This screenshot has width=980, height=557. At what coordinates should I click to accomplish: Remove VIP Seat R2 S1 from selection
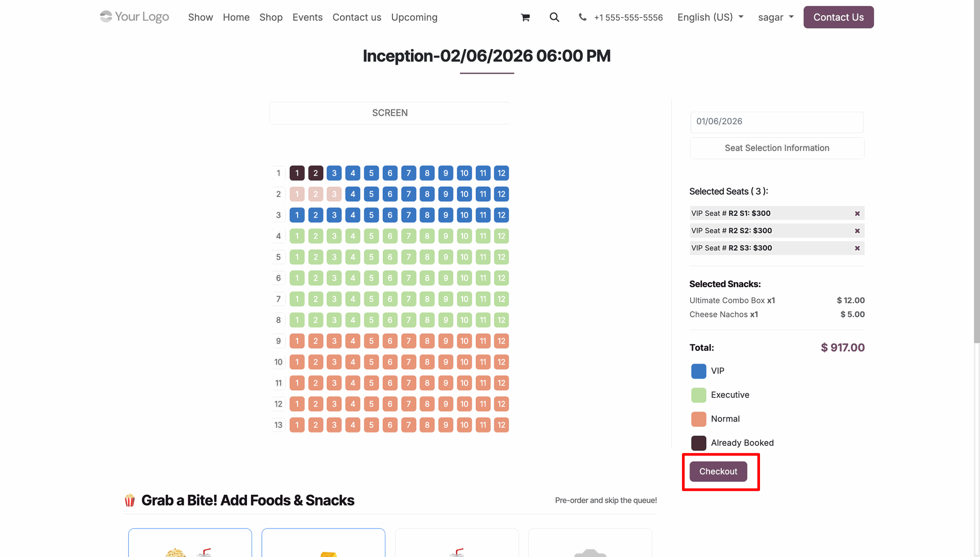(857, 214)
